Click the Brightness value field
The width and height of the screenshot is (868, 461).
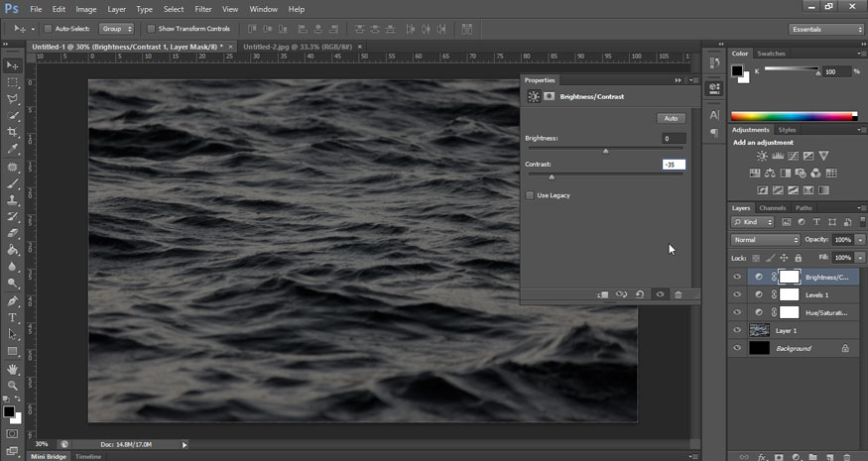coord(674,139)
